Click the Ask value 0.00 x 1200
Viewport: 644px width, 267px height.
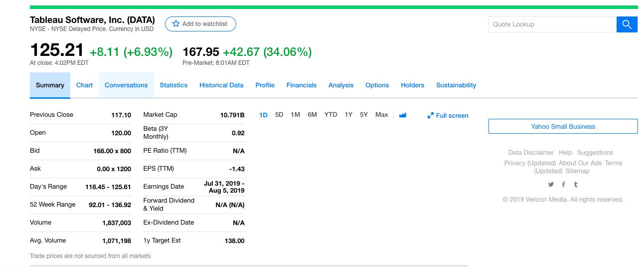pyautogui.click(x=114, y=169)
